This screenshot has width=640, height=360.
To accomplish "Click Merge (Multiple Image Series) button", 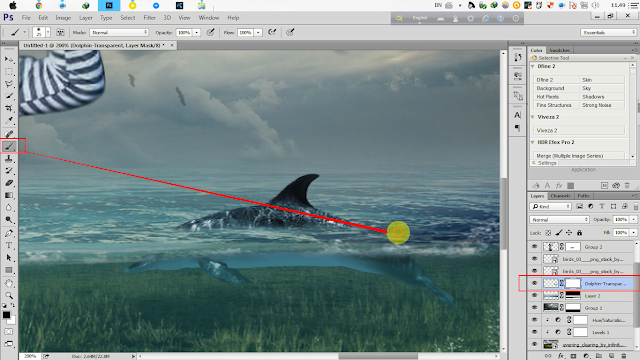I will coord(579,156).
